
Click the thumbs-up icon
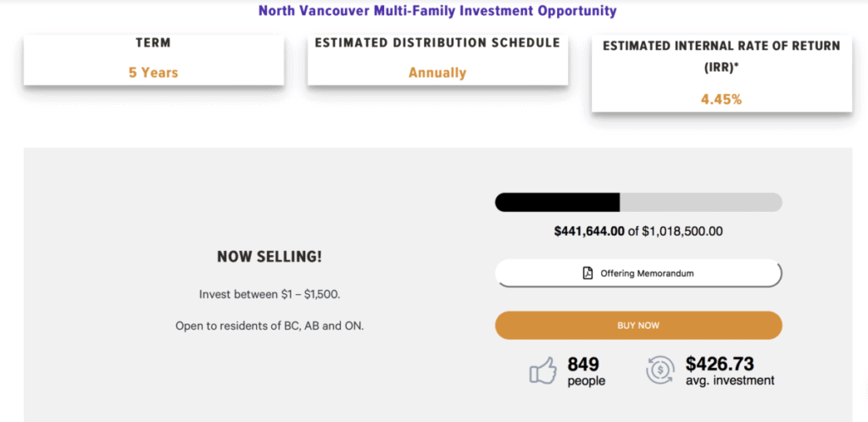click(x=542, y=370)
